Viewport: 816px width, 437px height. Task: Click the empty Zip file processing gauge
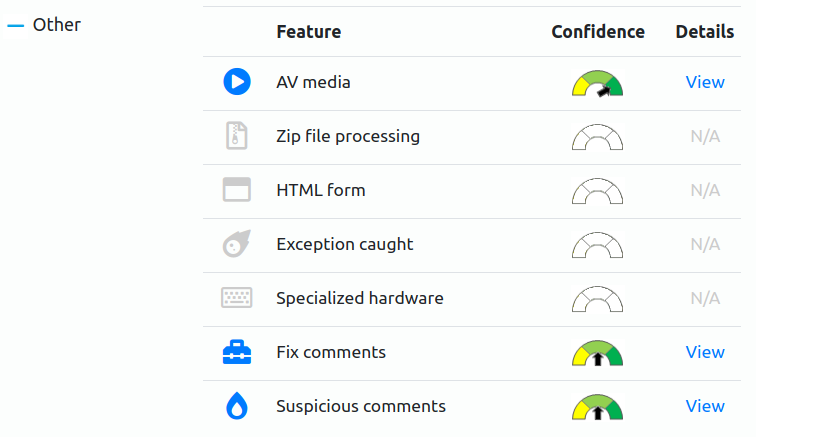tap(597, 137)
